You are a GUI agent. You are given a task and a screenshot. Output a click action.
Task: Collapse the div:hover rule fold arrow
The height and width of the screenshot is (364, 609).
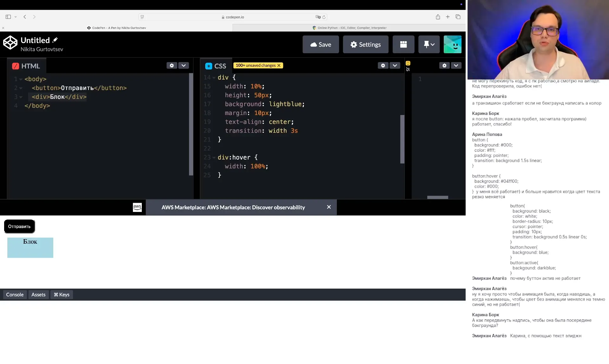(214, 157)
